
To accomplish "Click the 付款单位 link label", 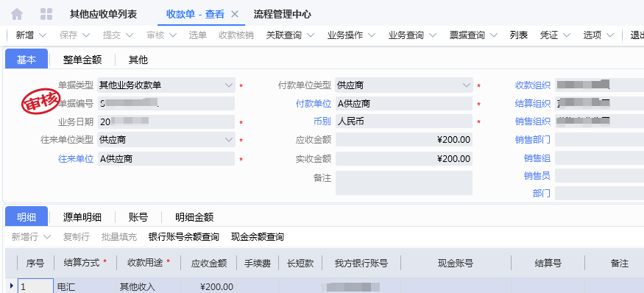I will 314,104.
